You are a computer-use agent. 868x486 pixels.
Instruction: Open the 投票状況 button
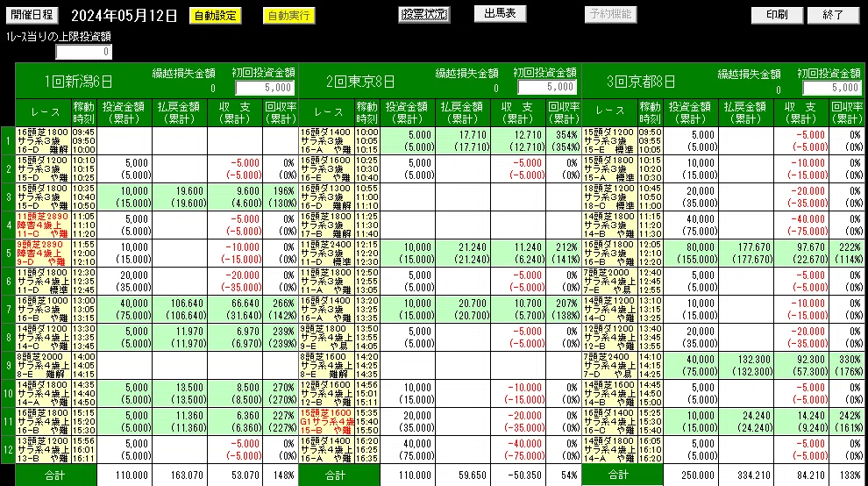[x=424, y=14]
